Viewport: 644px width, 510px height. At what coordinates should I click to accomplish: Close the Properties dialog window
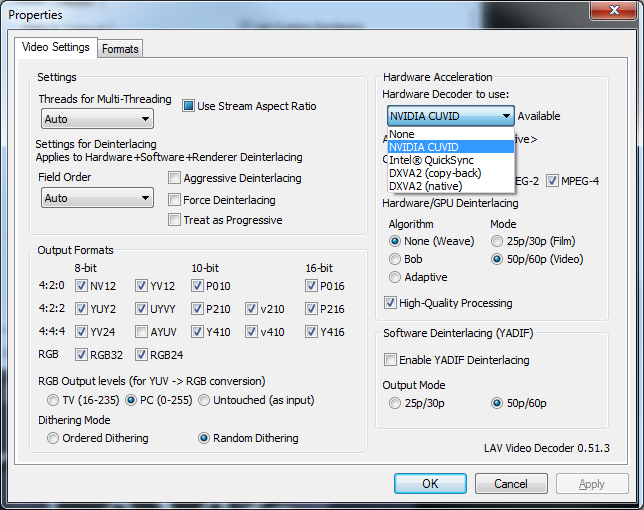pyautogui.click(x=614, y=9)
